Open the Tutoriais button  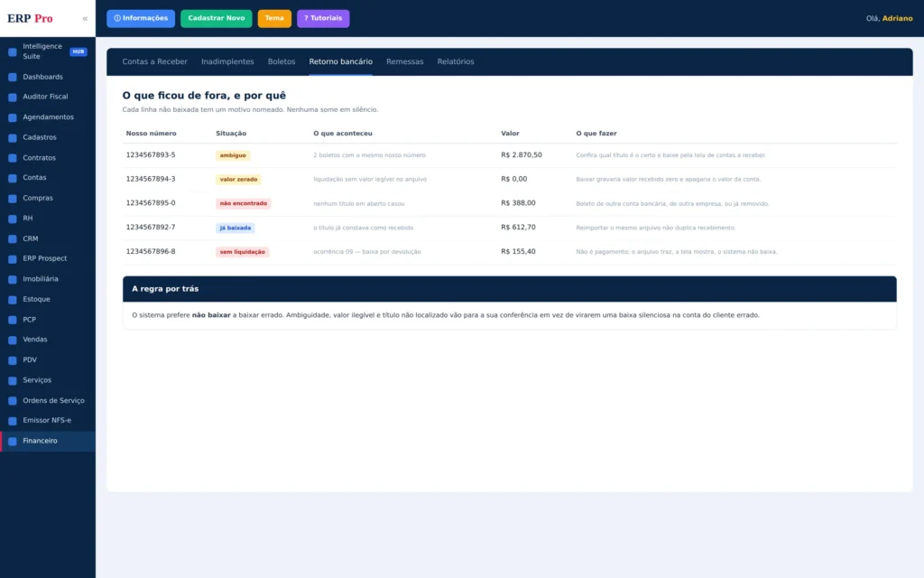tap(323, 18)
